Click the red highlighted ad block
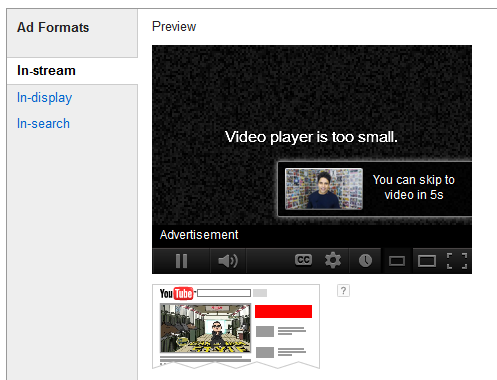 [x=283, y=311]
